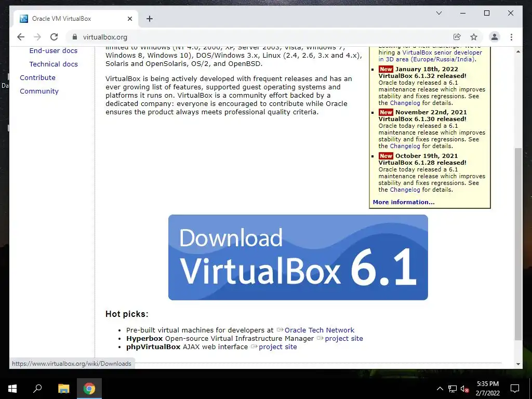
Task: Open a new tab with plus button
Action: click(x=150, y=19)
